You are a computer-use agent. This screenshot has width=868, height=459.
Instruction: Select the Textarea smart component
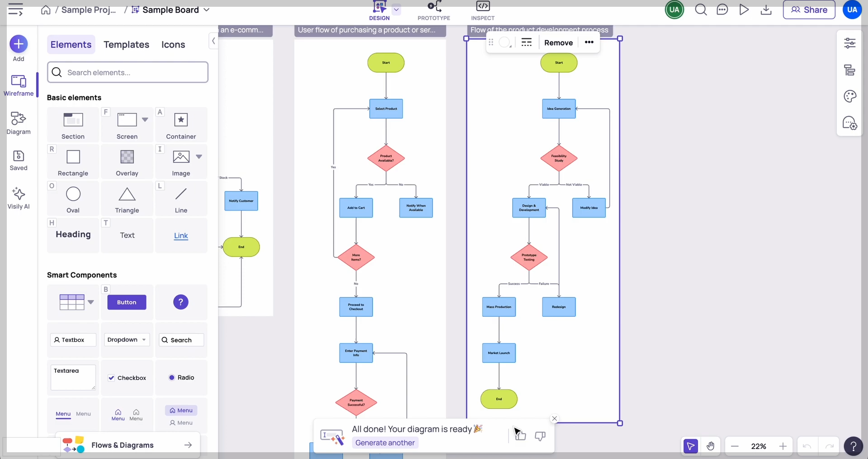tap(73, 378)
